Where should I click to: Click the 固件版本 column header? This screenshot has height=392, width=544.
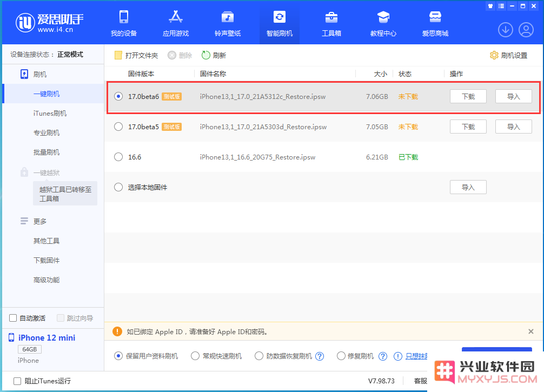[x=141, y=74]
